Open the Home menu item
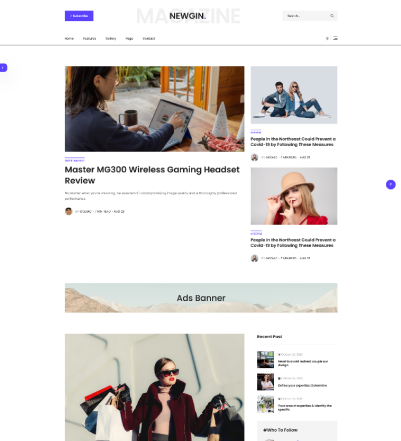This screenshot has width=401, height=441. pyautogui.click(x=69, y=39)
